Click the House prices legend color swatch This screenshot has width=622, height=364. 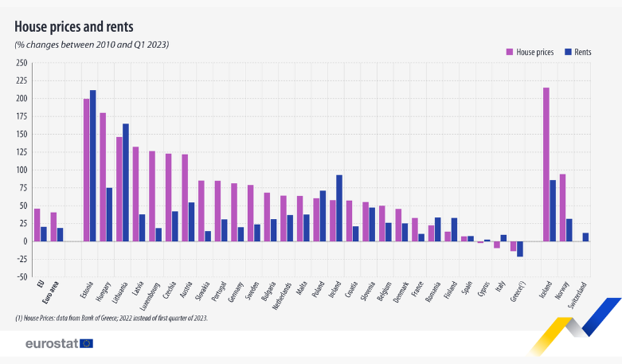click(x=510, y=52)
